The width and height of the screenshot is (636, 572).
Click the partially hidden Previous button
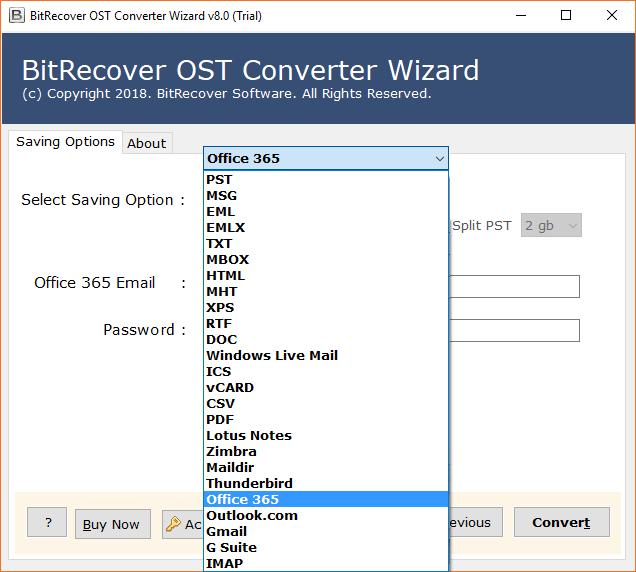[476, 522]
